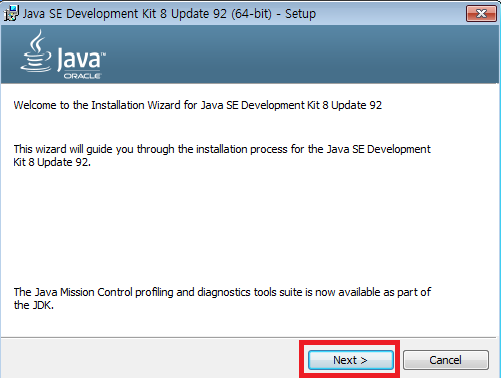The height and width of the screenshot is (378, 501).
Task: Click the Java Mission Control notice text
Action: 222,298
